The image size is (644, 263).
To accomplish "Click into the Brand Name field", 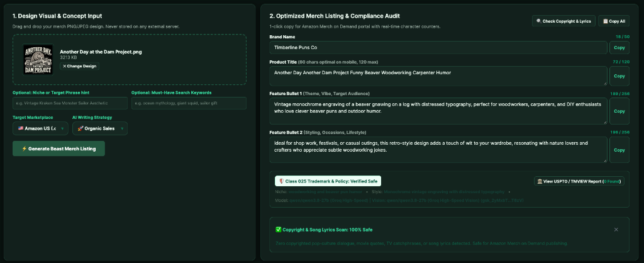I will [x=438, y=47].
